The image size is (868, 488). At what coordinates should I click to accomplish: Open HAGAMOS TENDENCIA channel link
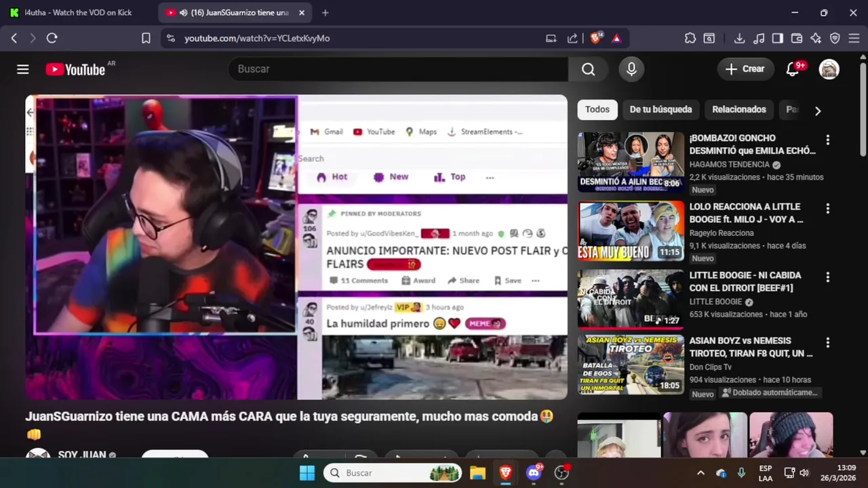(x=729, y=165)
